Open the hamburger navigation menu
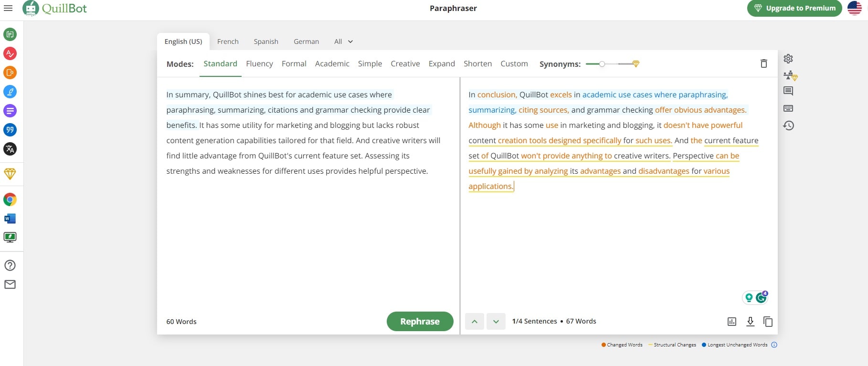Screen dimensions: 868x366 [x=8, y=8]
